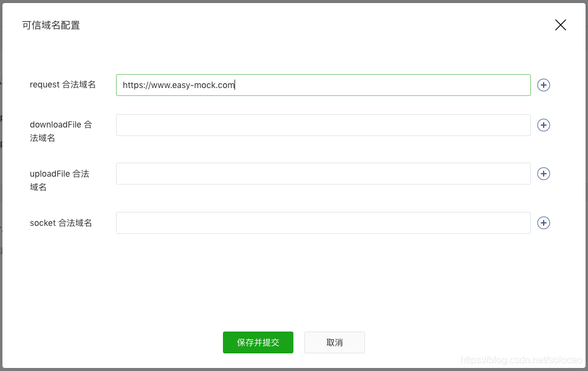Click the 取消 button
Screen dimensions: 588x371
coord(335,342)
